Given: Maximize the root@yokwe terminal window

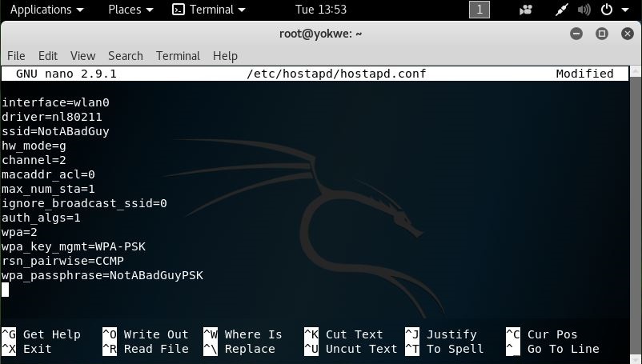Looking at the screenshot, I should [x=602, y=34].
